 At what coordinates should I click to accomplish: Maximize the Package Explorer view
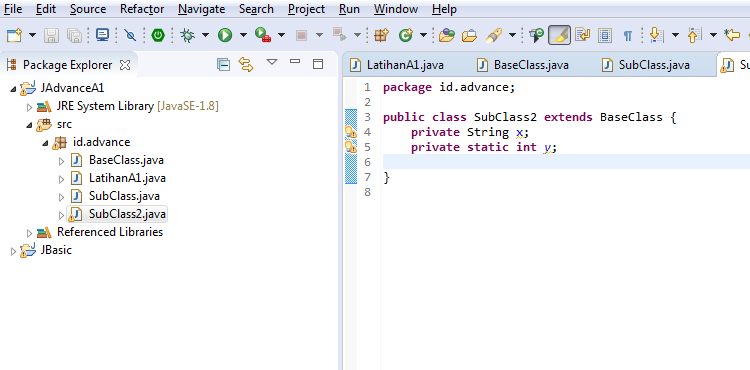pyautogui.click(x=318, y=64)
